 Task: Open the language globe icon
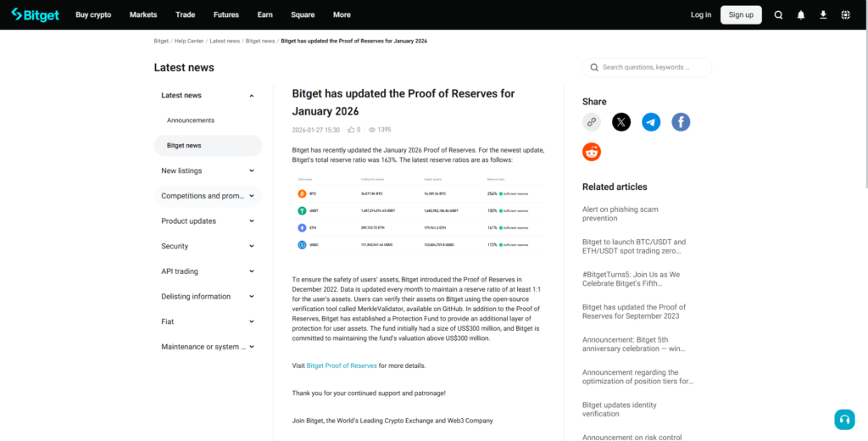pyautogui.click(x=845, y=15)
